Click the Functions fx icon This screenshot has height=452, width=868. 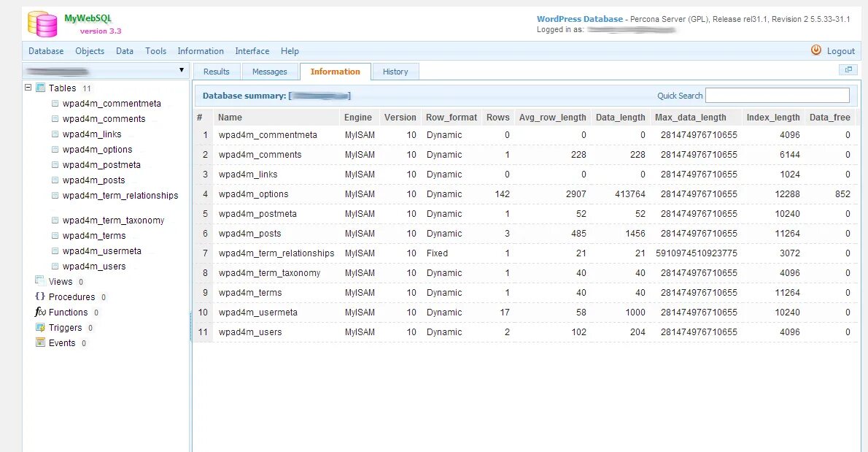pyautogui.click(x=39, y=312)
